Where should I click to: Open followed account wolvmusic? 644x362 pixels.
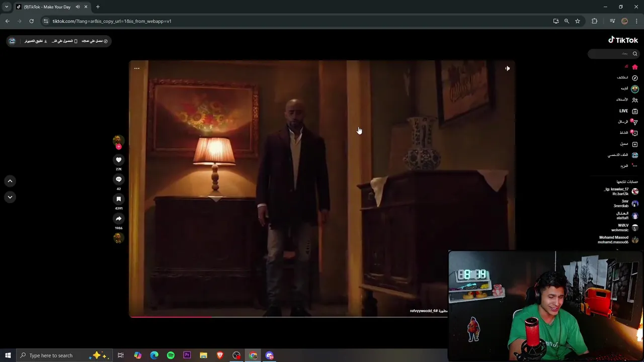(625, 228)
